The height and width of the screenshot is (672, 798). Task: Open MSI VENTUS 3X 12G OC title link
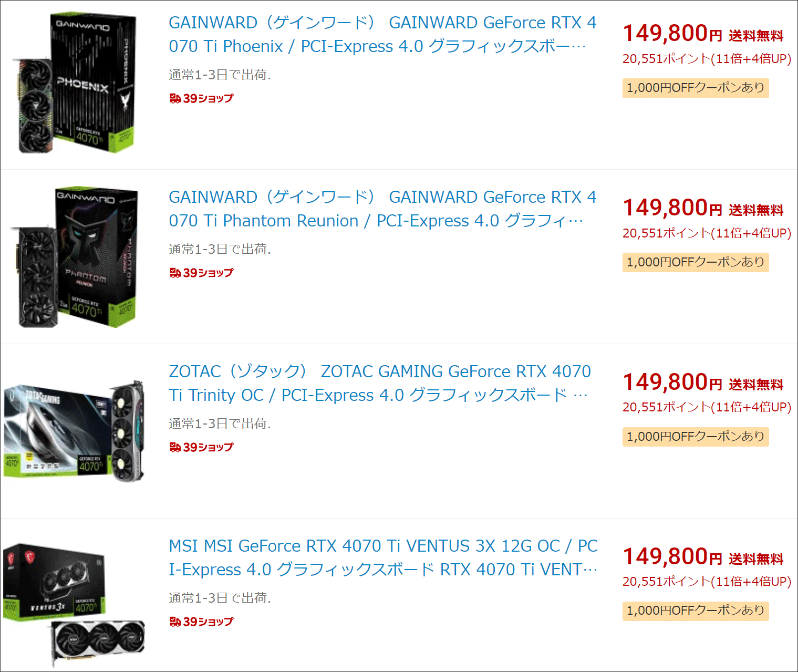pyautogui.click(x=383, y=557)
